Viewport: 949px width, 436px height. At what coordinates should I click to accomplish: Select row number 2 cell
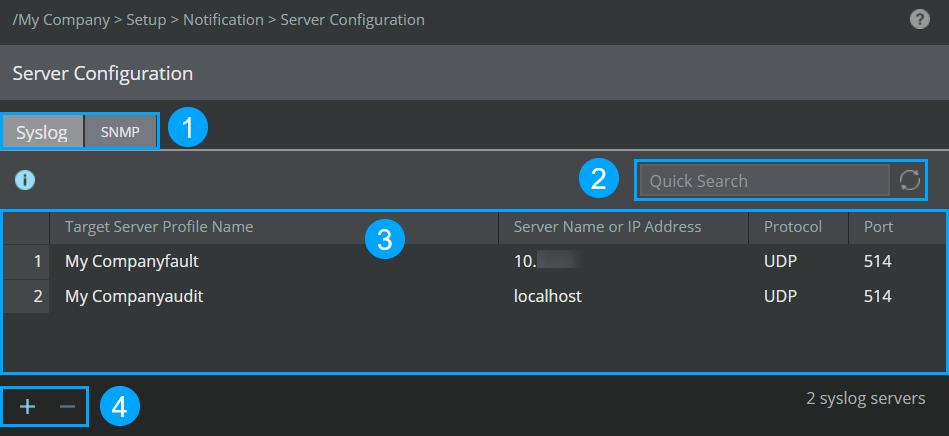[26, 296]
